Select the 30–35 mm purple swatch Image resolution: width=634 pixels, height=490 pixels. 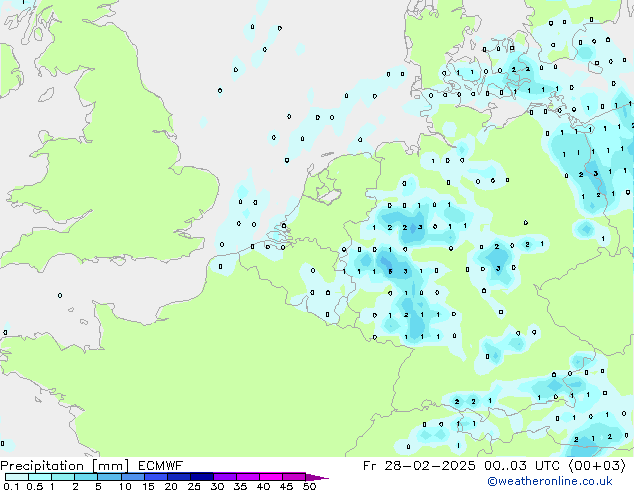pyautogui.click(x=227, y=477)
